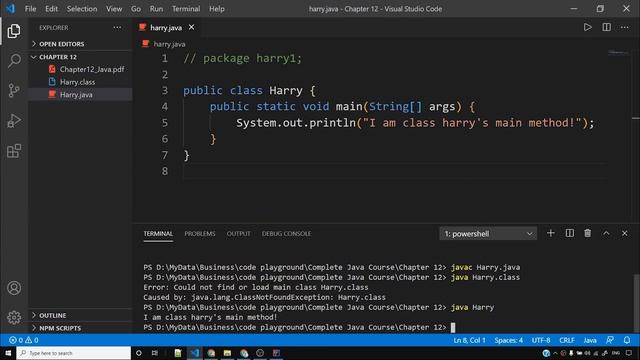Change language mode Java
The image size is (640, 360).
(590, 340)
